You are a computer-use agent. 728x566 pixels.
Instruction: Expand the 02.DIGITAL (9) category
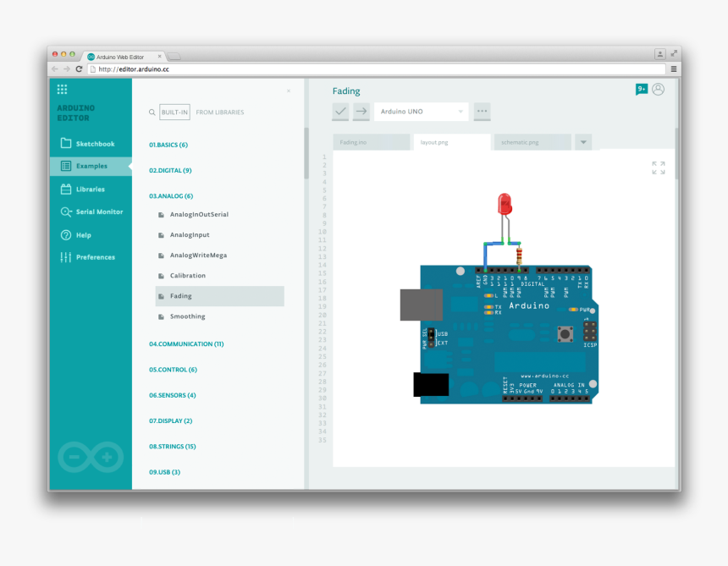(170, 170)
